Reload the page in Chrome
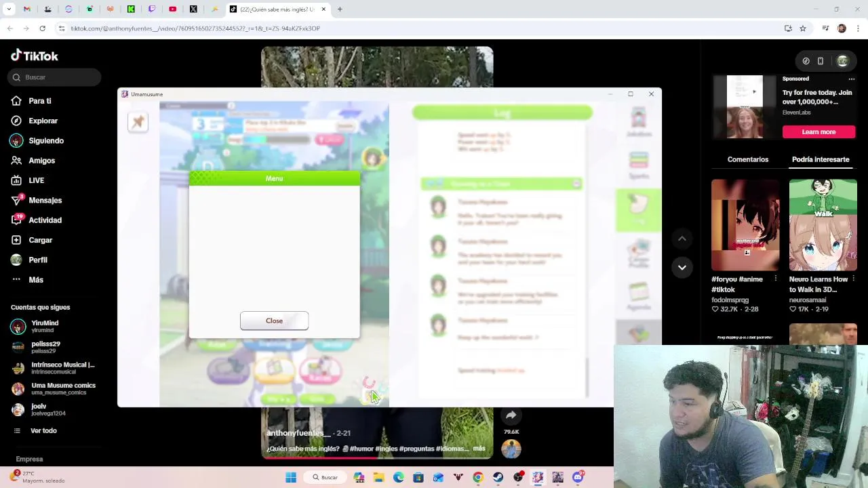The width and height of the screenshot is (868, 488). [x=42, y=28]
